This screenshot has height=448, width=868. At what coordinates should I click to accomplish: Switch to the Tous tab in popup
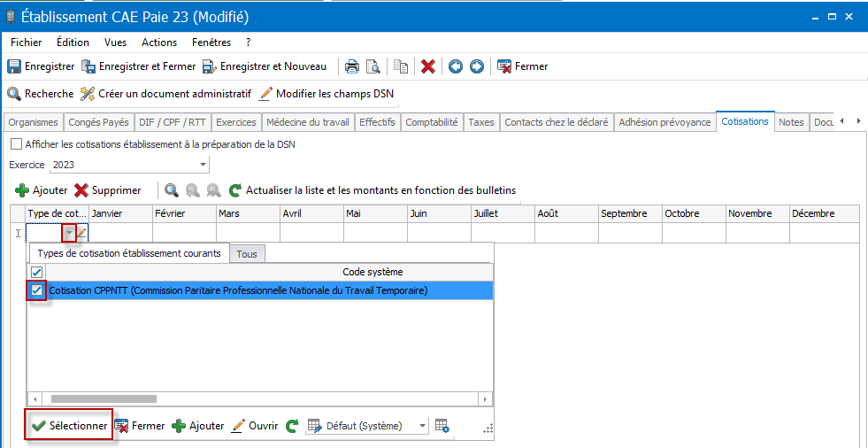pos(247,254)
